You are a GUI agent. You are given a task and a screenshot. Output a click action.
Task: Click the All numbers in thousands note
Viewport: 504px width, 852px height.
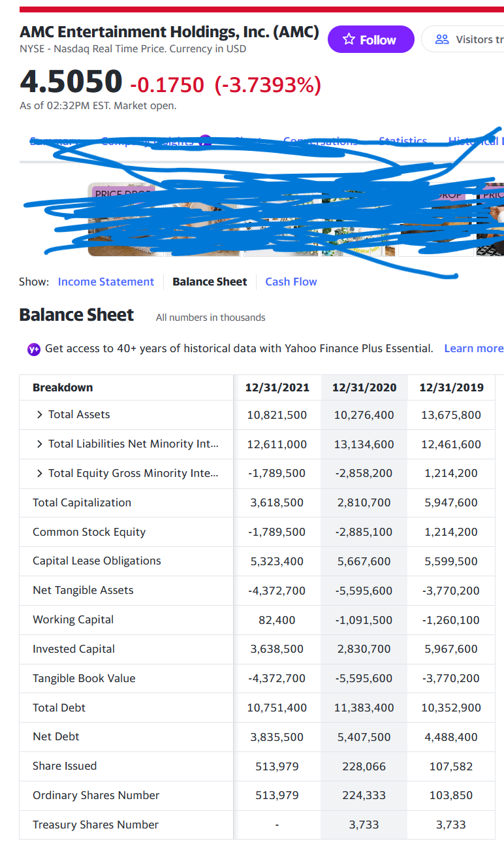[211, 318]
